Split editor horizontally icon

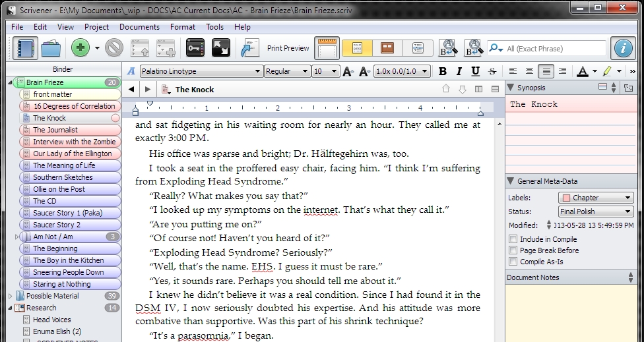coord(495,89)
